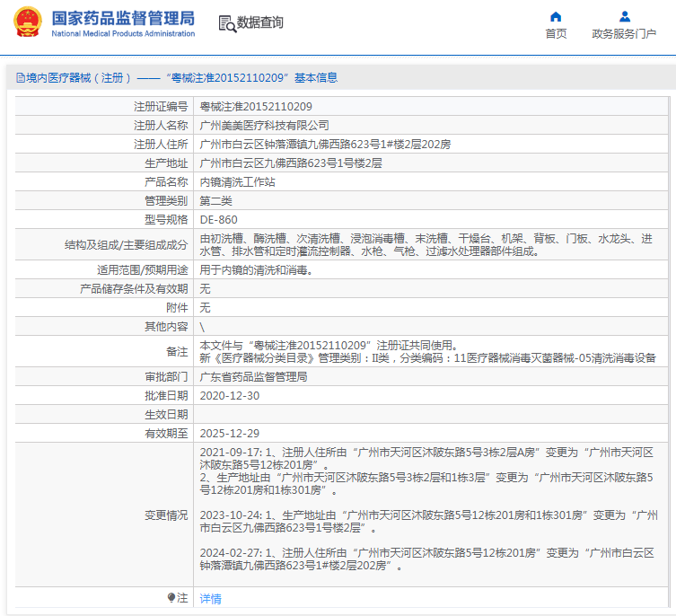Click the lightbulb icon beside 注
Screen dimensions: 676x616
(x=171, y=597)
